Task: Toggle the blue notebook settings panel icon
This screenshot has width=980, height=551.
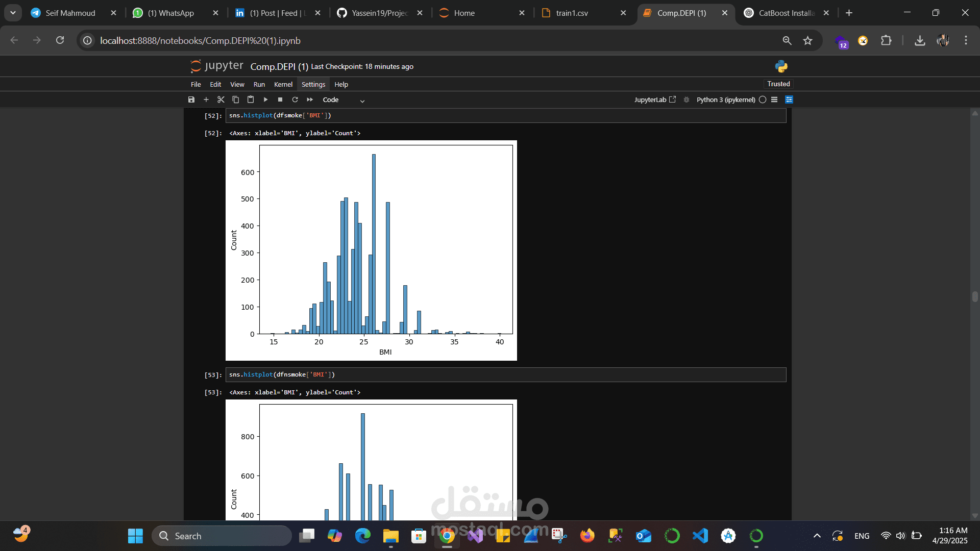Action: point(789,99)
